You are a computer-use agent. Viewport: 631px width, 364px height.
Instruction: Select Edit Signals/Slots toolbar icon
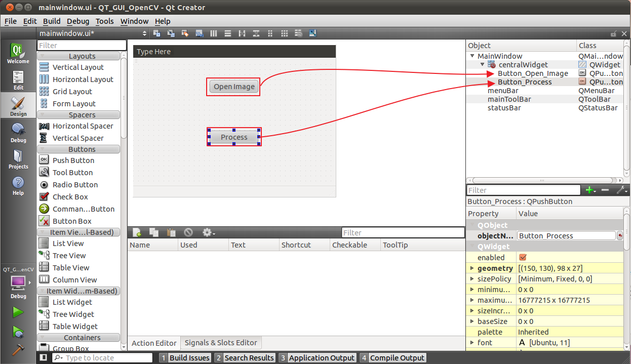[x=171, y=33]
